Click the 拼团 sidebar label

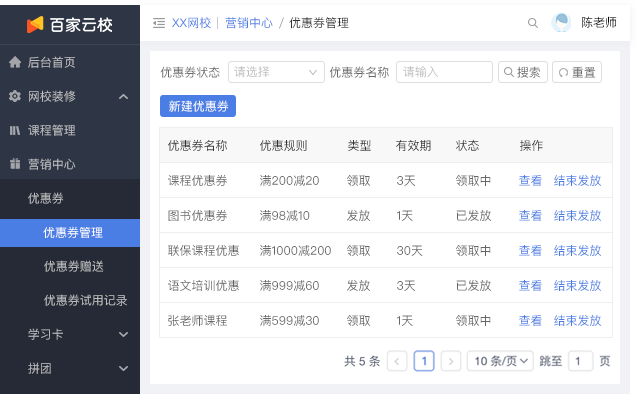pos(40,369)
